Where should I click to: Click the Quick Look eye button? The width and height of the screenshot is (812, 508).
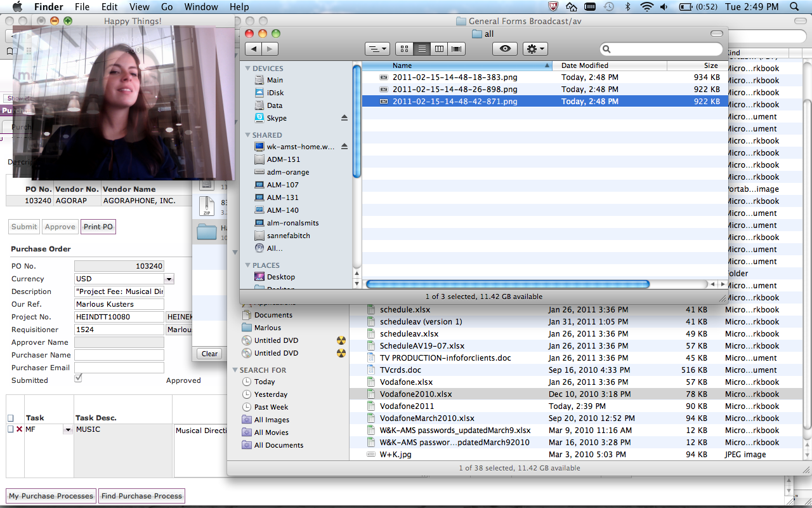pyautogui.click(x=505, y=49)
